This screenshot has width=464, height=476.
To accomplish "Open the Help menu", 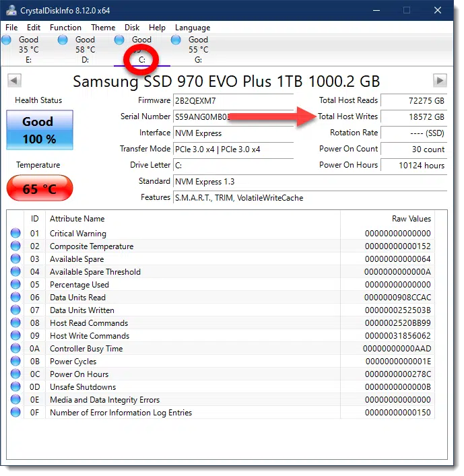I will pyautogui.click(x=157, y=28).
